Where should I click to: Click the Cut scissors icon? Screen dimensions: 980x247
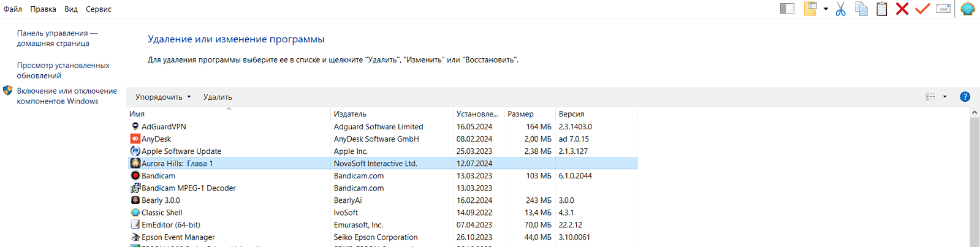tap(840, 9)
